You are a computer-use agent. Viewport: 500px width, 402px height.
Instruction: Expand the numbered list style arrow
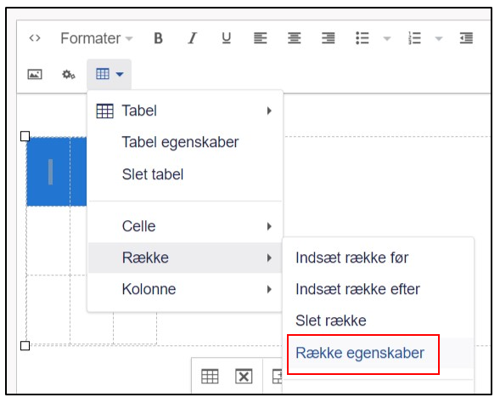(439, 39)
